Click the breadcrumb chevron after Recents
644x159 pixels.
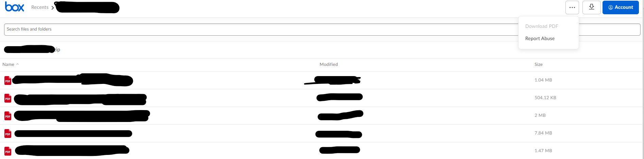coord(53,7)
